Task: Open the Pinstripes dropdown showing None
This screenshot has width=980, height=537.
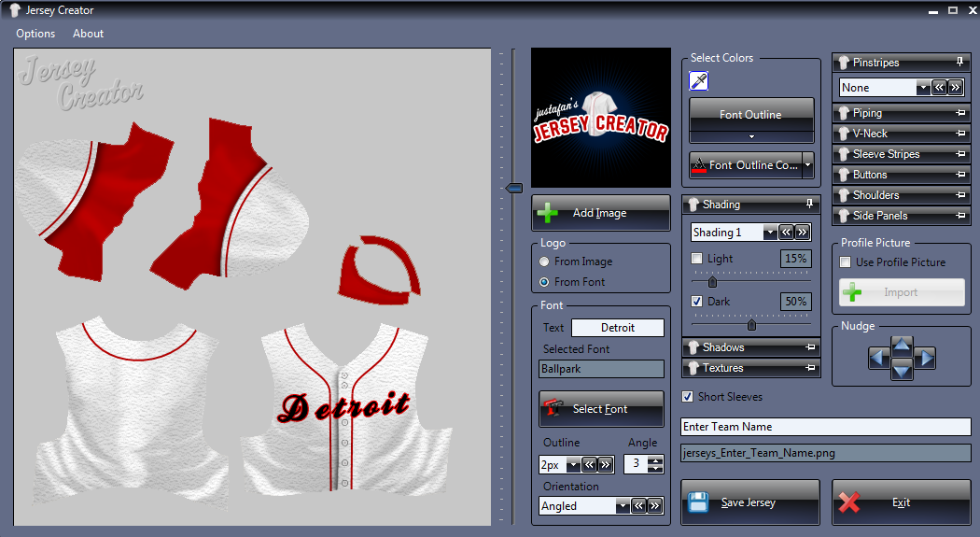Action: coord(922,88)
